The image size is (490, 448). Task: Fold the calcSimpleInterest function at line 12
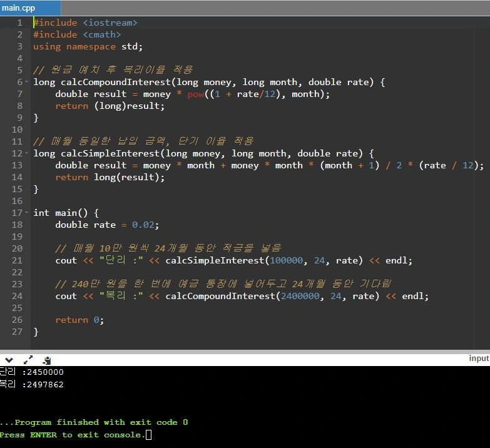(x=26, y=153)
